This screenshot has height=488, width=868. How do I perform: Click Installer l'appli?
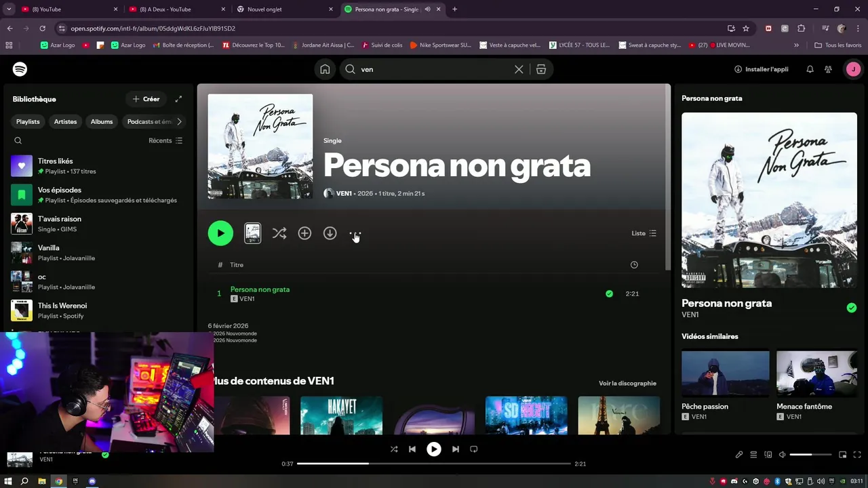pos(761,69)
